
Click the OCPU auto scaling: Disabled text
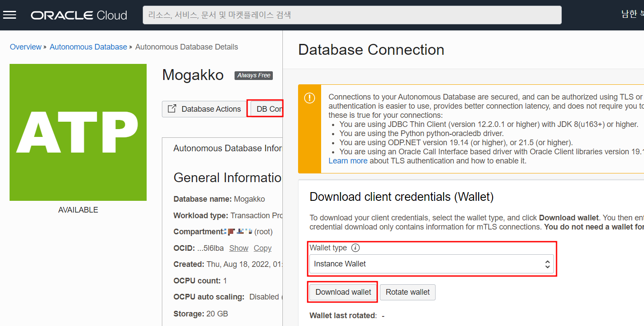point(228,297)
